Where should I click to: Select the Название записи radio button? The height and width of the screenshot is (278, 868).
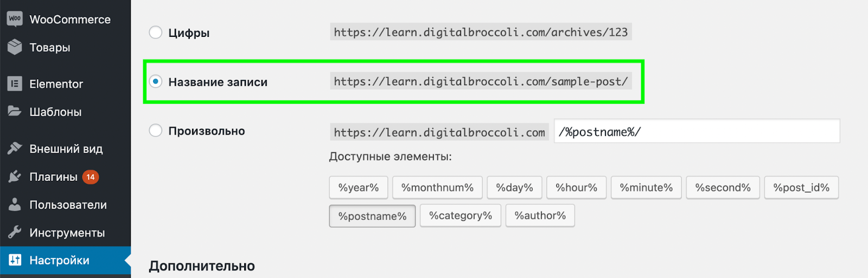tap(156, 81)
